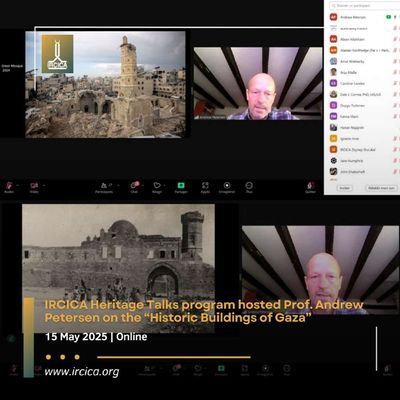
Task: Toggle microphone icon on Andrew Petersen row
Action: [396, 17]
